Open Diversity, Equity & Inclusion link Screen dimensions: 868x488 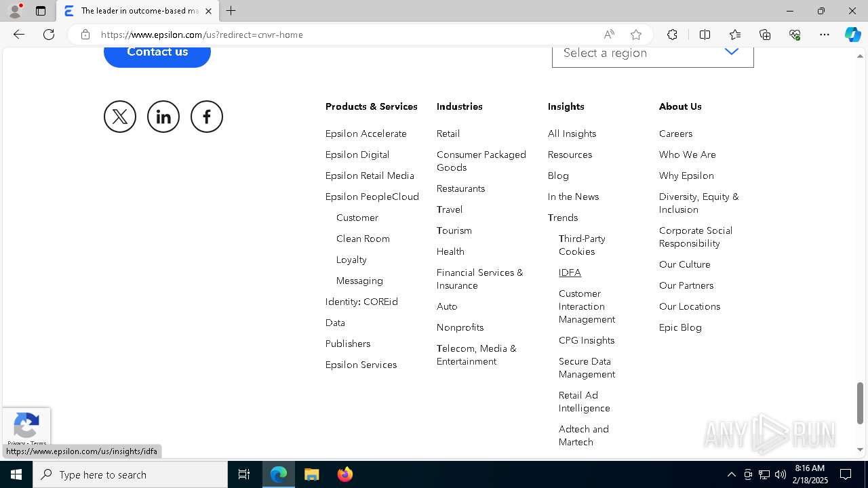click(699, 203)
